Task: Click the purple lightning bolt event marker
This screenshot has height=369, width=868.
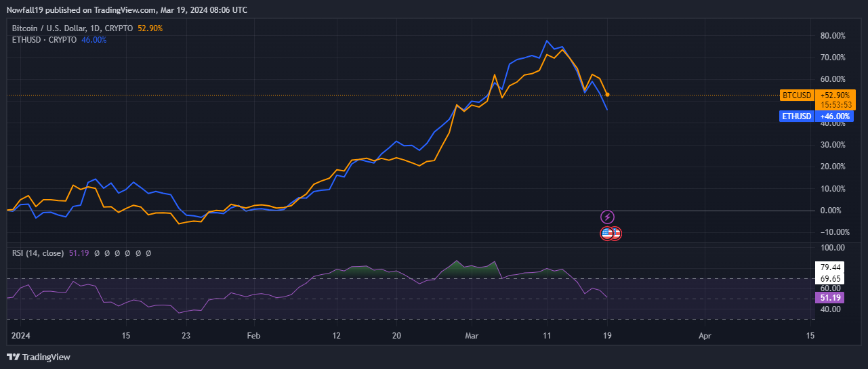Action: coord(608,217)
